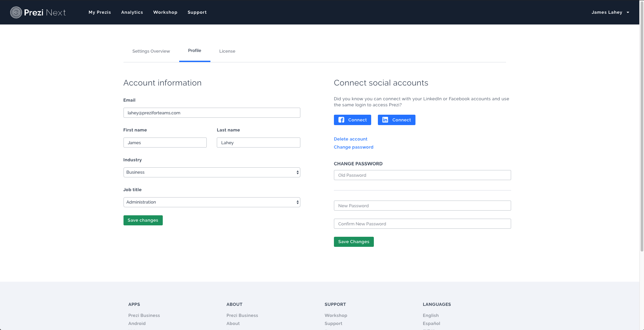Click the LinkedIn Connect button
The image size is (644, 330).
(x=396, y=120)
